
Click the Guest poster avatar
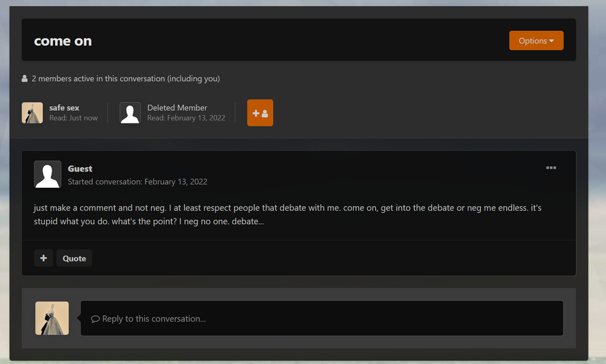click(x=47, y=174)
